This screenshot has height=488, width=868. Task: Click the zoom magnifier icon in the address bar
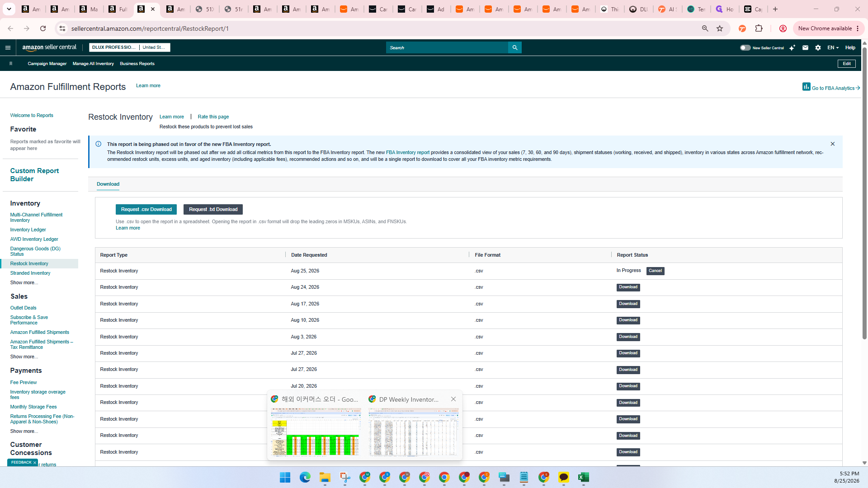pyautogui.click(x=705, y=28)
